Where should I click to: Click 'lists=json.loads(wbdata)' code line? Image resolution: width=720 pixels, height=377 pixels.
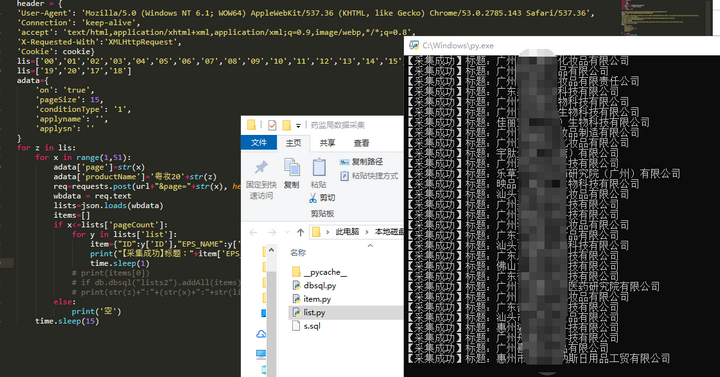coord(108,206)
